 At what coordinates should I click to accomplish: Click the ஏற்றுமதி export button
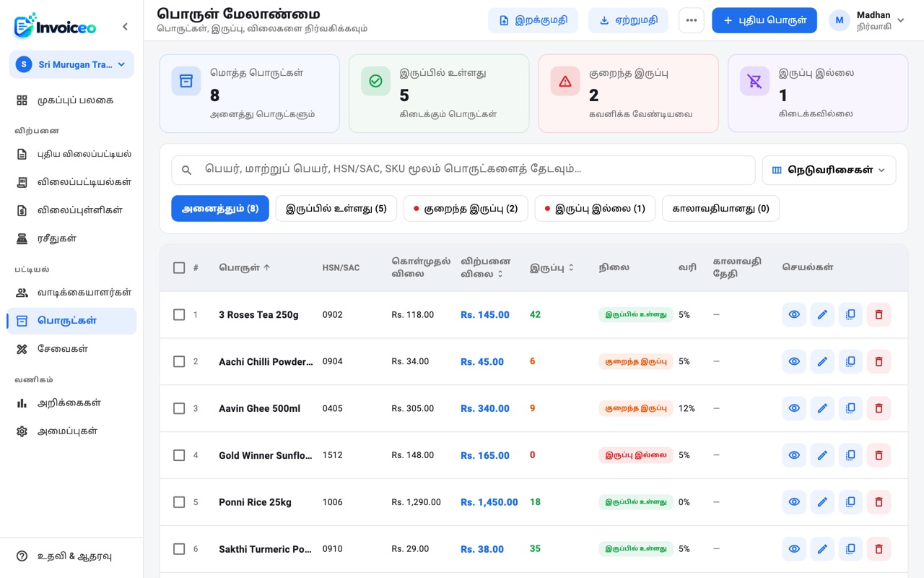628,20
